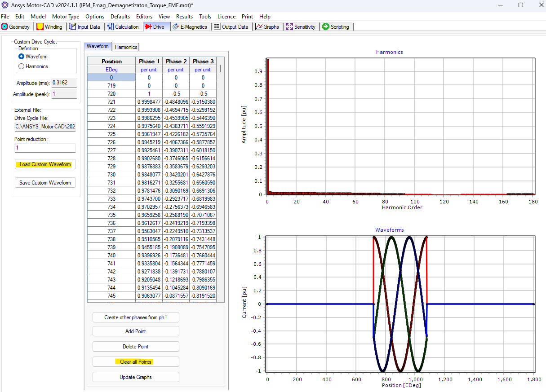Click the E-Magnetics tab icon
The image size is (546, 392).
click(x=176, y=27)
